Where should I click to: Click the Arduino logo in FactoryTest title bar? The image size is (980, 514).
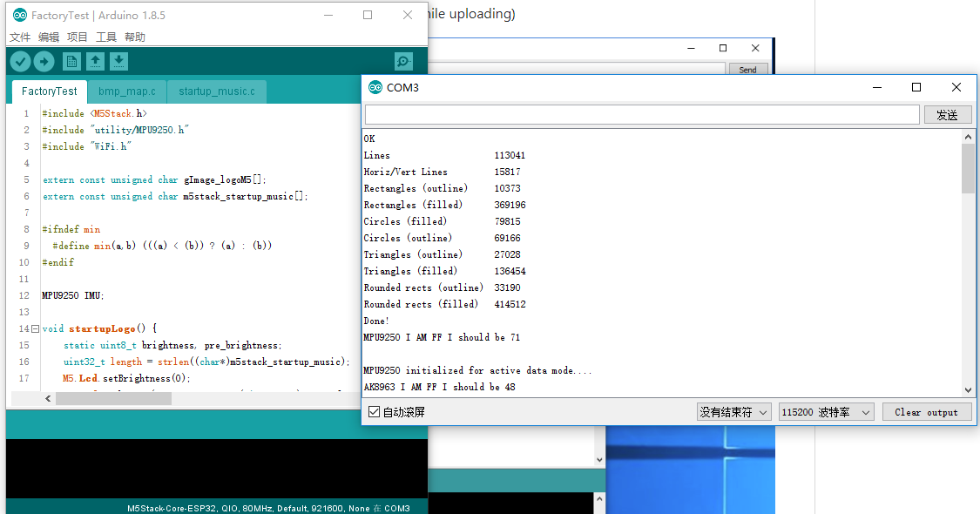[x=20, y=15]
